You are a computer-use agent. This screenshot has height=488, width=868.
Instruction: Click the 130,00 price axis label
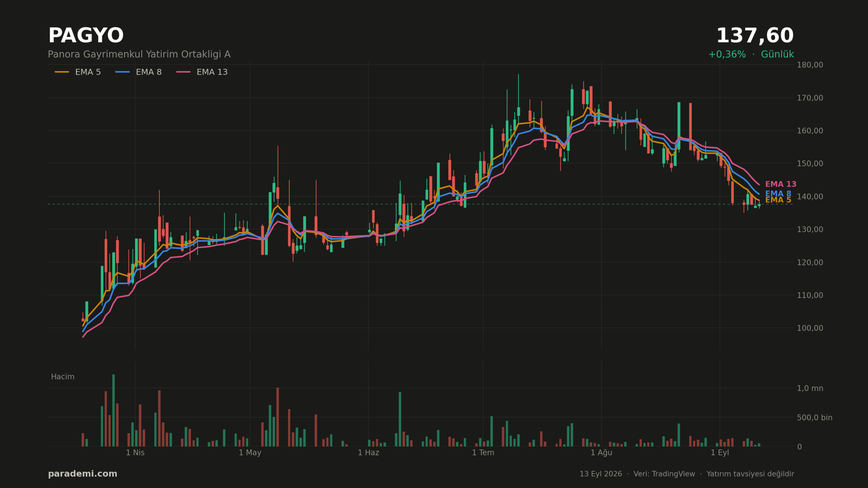point(810,229)
